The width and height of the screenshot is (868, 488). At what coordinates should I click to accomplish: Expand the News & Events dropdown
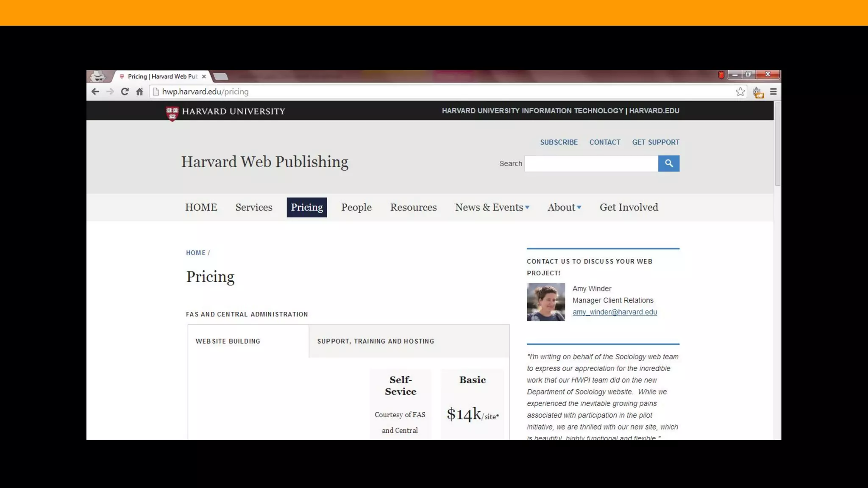coord(492,208)
